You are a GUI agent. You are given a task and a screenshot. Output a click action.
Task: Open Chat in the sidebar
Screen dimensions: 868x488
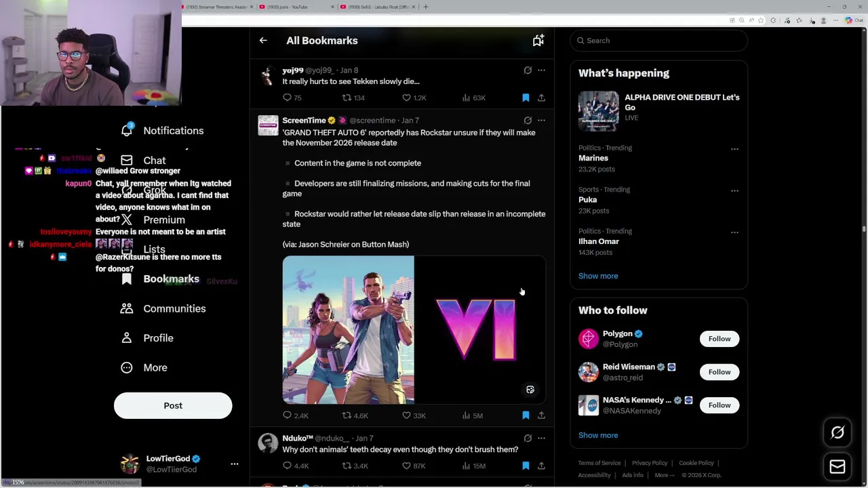click(143, 161)
